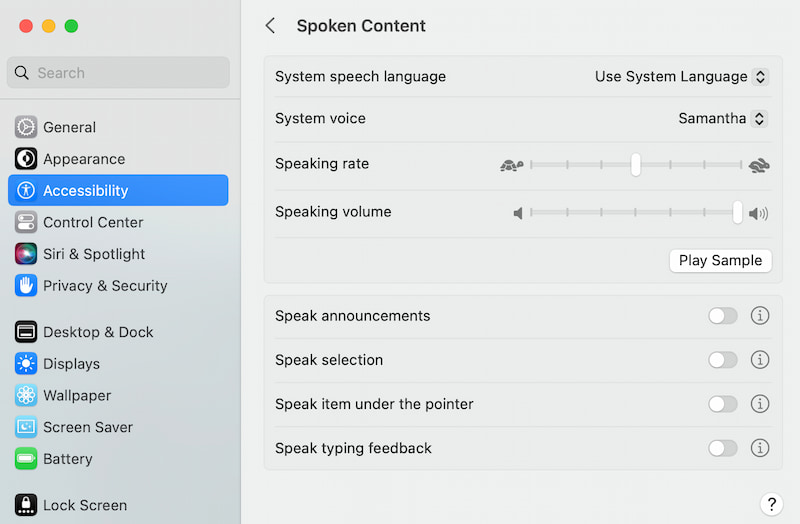Screen dimensions: 800x524
Task: Open Siri & Spotlight settings
Action: [118, 254]
